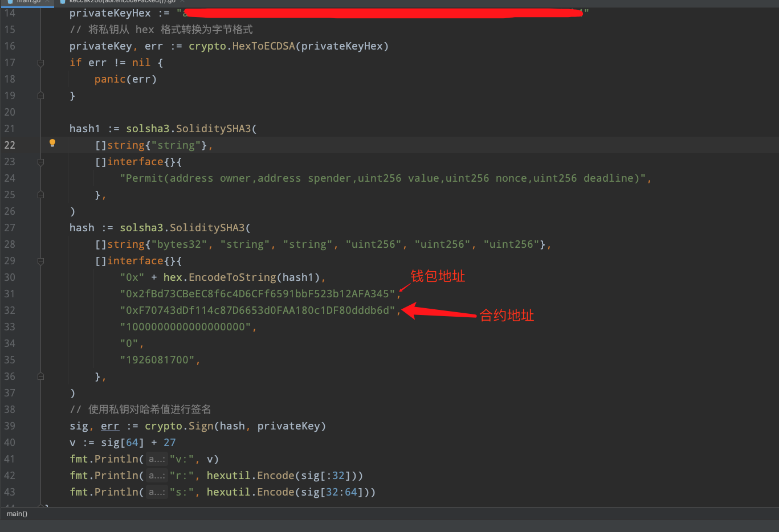Viewport: 779px width, 532px height.
Task: Click the fold end marker at line 36
Action: click(40, 377)
